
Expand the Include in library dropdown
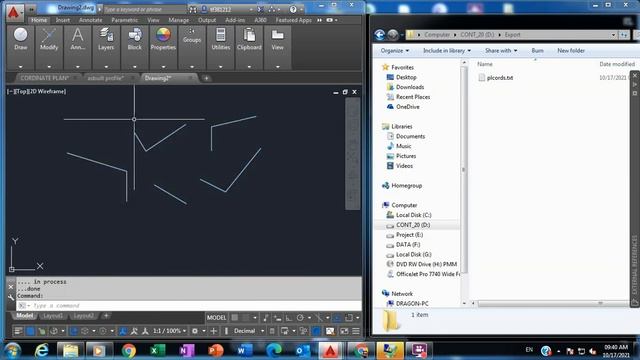(x=447, y=51)
